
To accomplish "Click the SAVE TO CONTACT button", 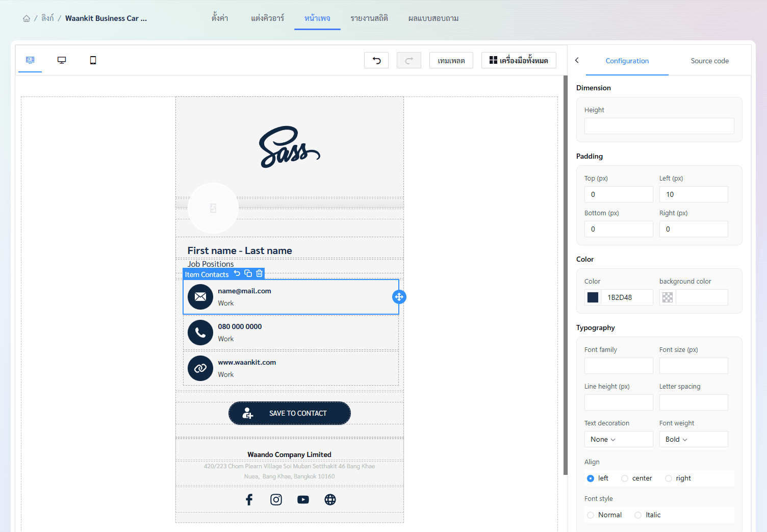I will coord(290,413).
